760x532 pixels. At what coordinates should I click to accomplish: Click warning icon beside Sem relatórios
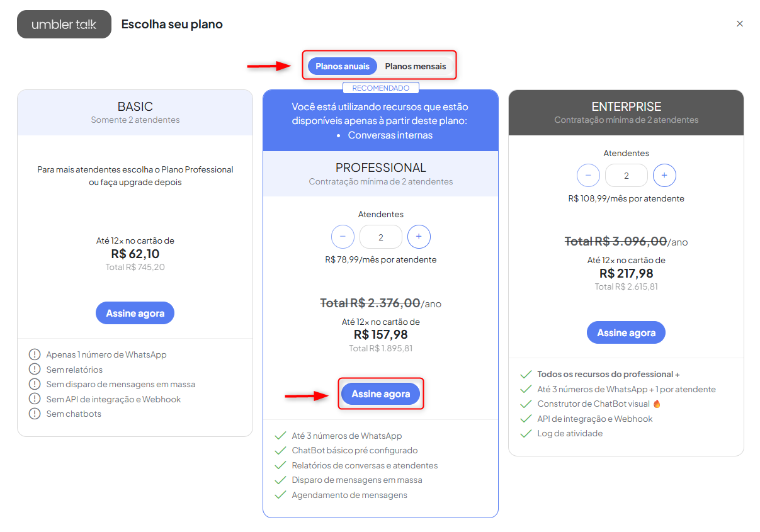[x=35, y=370]
